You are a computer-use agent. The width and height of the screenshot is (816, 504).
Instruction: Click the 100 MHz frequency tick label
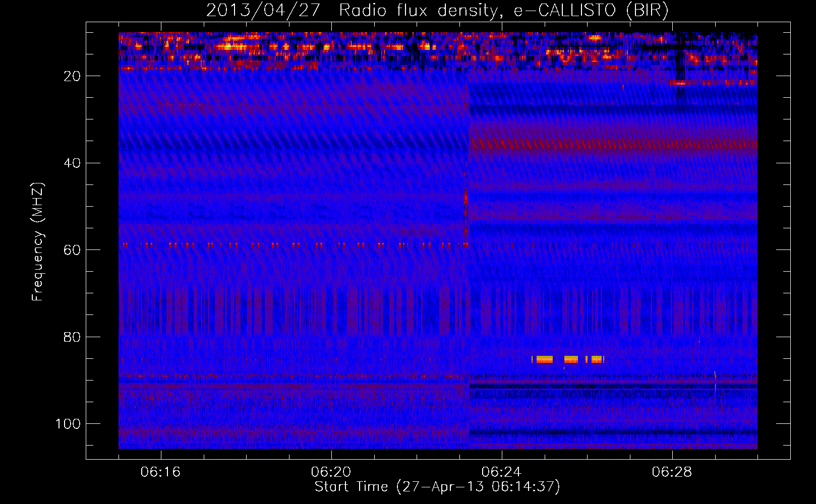coord(68,424)
